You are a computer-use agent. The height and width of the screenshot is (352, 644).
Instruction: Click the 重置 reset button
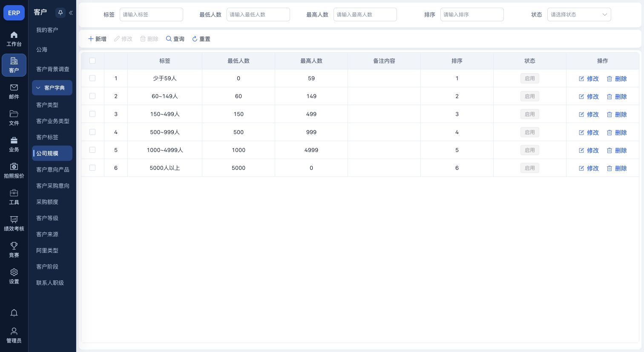(201, 39)
